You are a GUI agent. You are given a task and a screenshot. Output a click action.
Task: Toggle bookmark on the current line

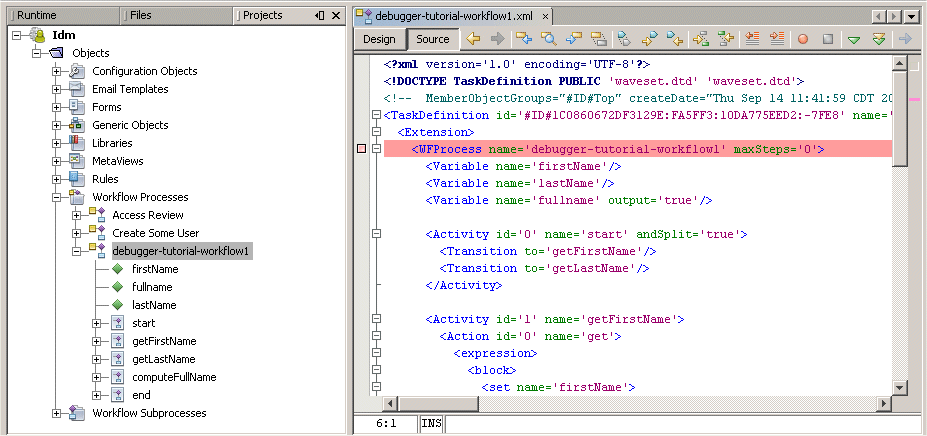(624, 39)
